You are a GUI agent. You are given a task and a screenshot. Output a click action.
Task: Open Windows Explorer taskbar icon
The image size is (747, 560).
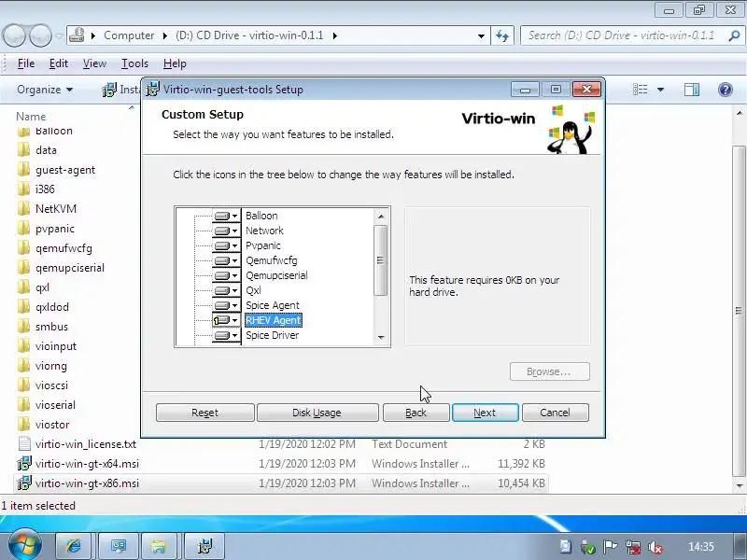(158, 546)
